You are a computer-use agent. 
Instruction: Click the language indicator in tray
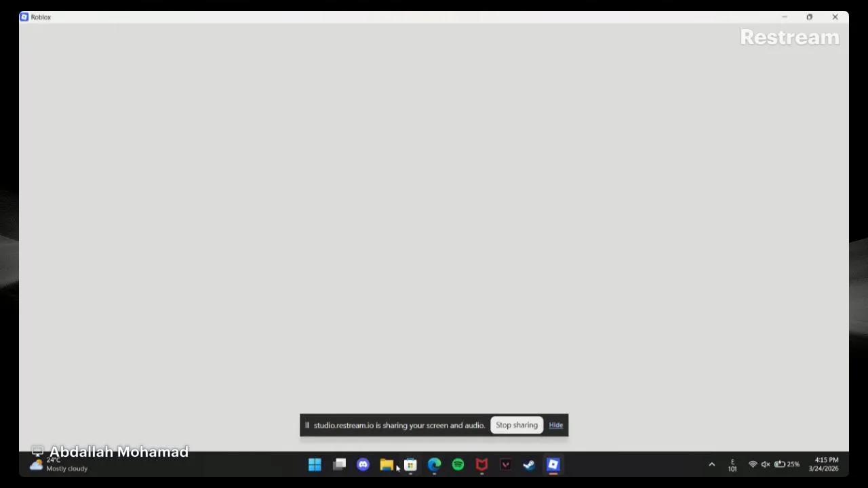click(732, 465)
